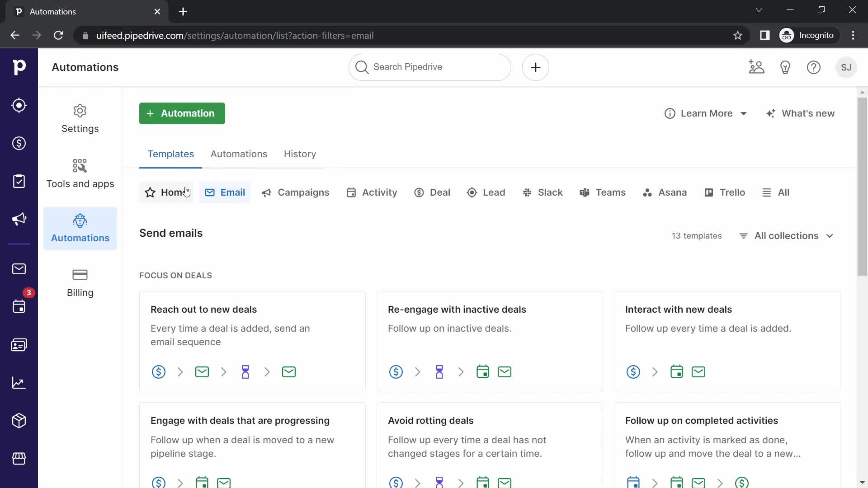
Task: Click the page vertical scrollbar
Action: (x=862, y=186)
